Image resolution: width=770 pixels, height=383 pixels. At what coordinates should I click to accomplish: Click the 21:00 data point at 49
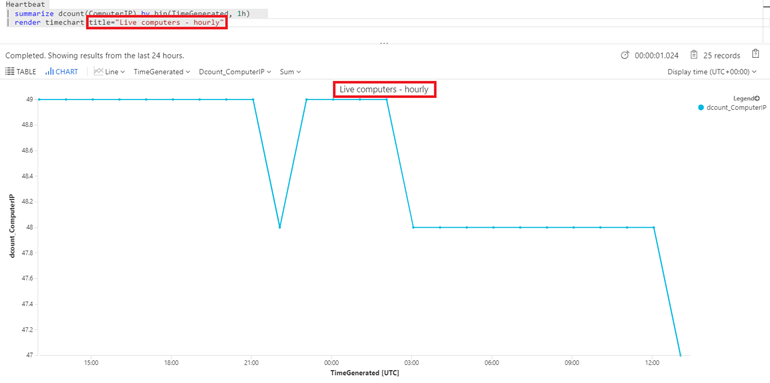[x=253, y=99]
